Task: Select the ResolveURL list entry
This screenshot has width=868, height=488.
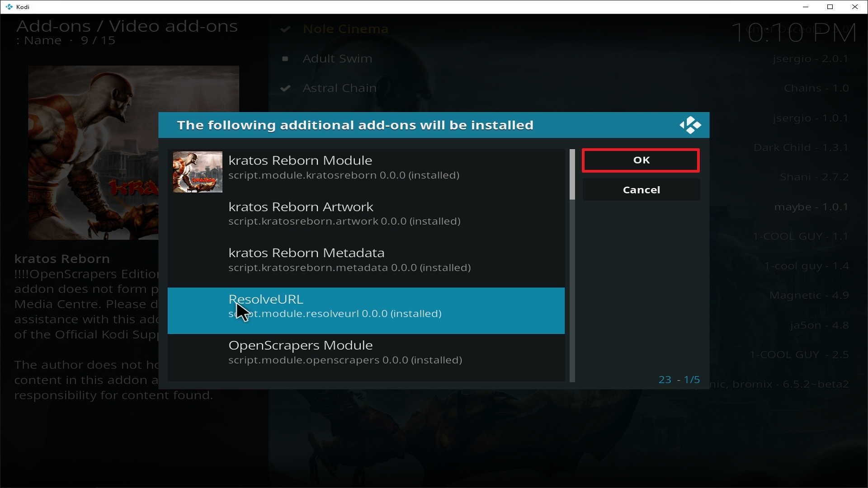Action: tap(366, 310)
